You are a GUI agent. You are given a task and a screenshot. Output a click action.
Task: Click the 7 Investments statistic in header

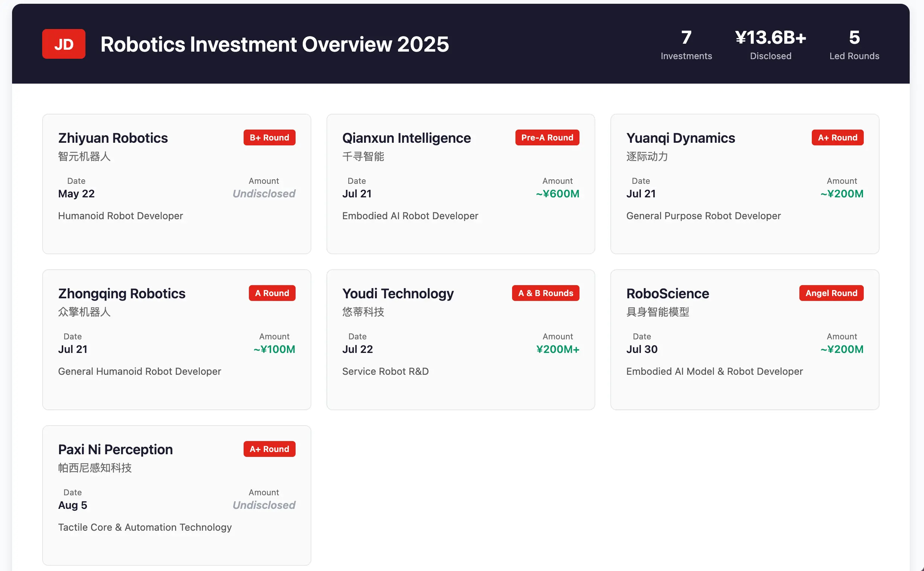(x=686, y=44)
